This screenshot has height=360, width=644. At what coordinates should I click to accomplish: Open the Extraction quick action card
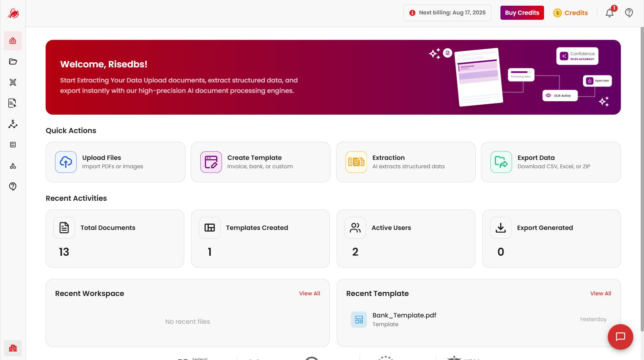(406, 162)
